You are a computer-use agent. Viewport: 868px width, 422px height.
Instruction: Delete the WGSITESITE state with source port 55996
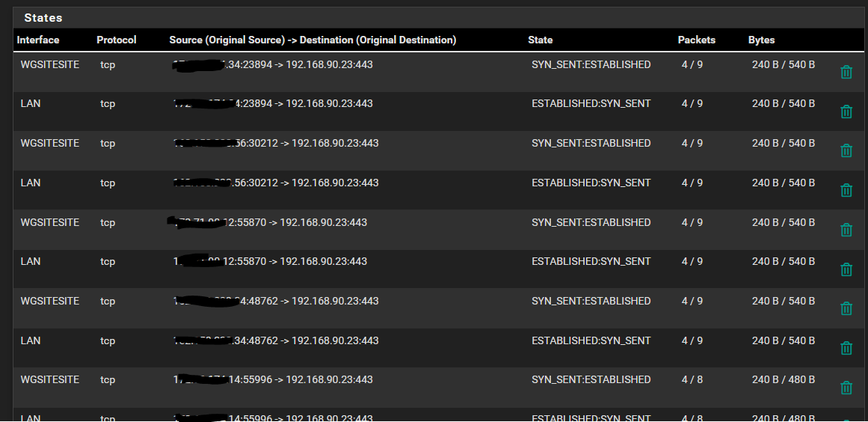click(846, 388)
